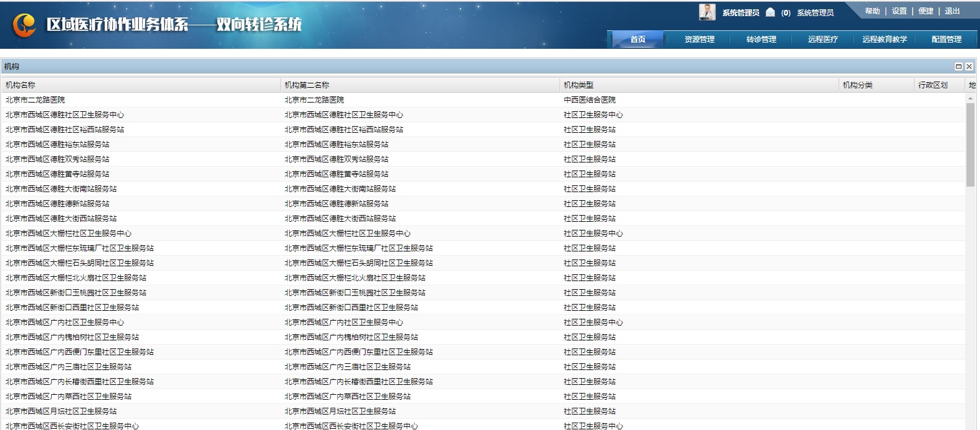
Task: Open the envelope messages icon
Action: pyautogui.click(x=770, y=12)
